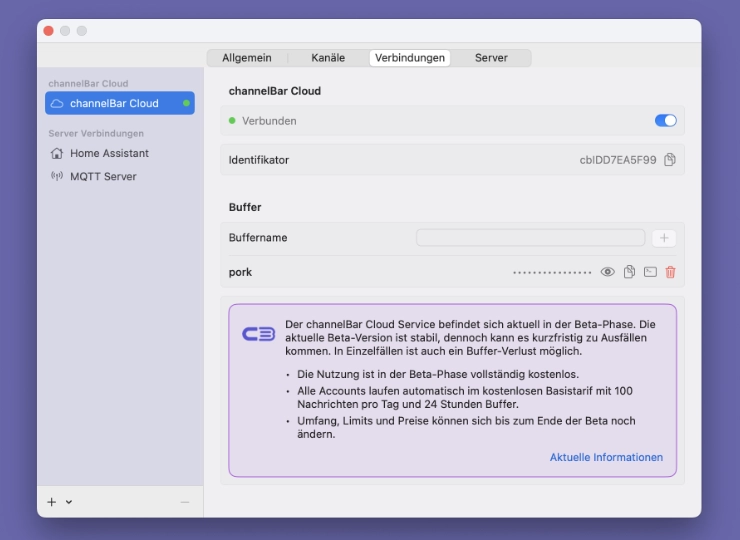The image size is (740, 540).
Task: Click the green status dot in sidebar
Action: 186,103
